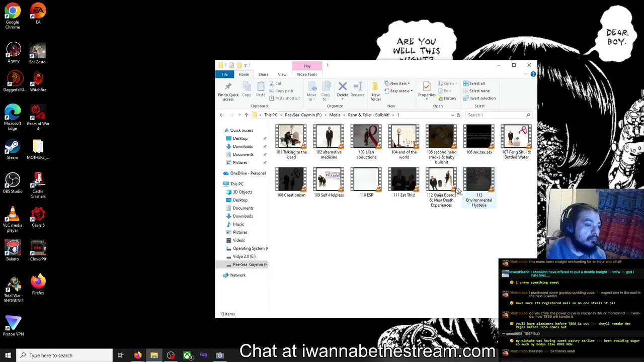Choose Copy path in the ribbon
Viewport: 644px width, 362px height.
[281, 91]
